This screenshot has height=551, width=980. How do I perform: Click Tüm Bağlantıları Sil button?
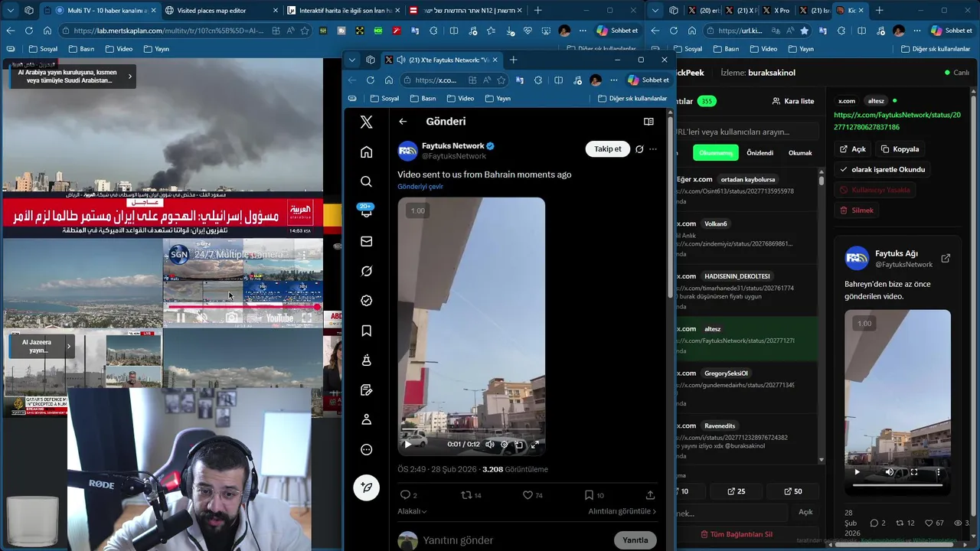[x=737, y=534]
